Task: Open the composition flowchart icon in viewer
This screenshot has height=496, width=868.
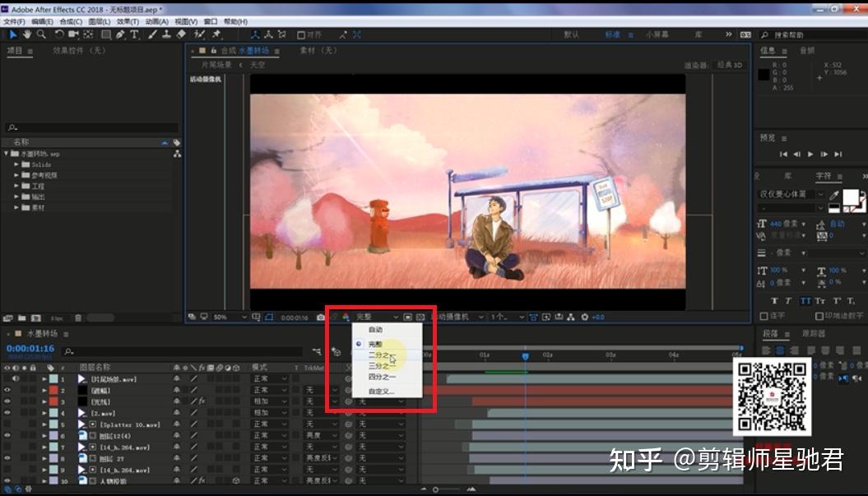Action: click(x=571, y=318)
